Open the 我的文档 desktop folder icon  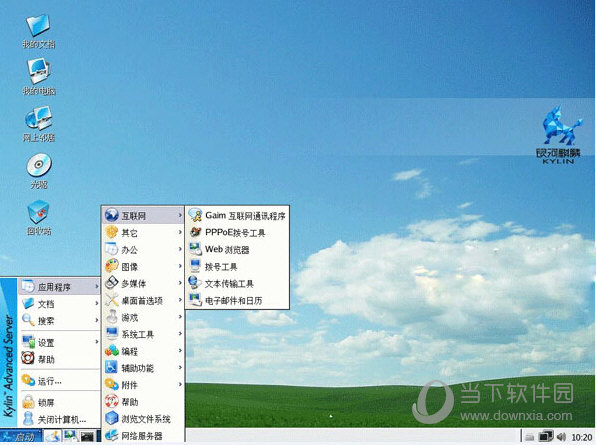38,31
